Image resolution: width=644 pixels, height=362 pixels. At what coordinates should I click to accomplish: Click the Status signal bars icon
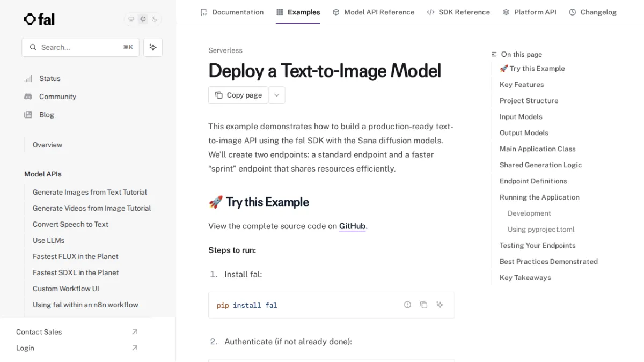pos(28,78)
